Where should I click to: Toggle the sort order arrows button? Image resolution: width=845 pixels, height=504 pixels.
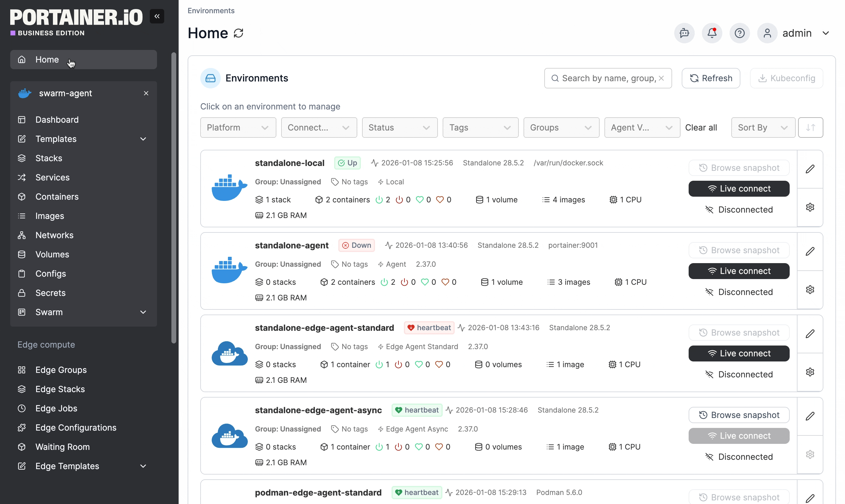click(810, 128)
